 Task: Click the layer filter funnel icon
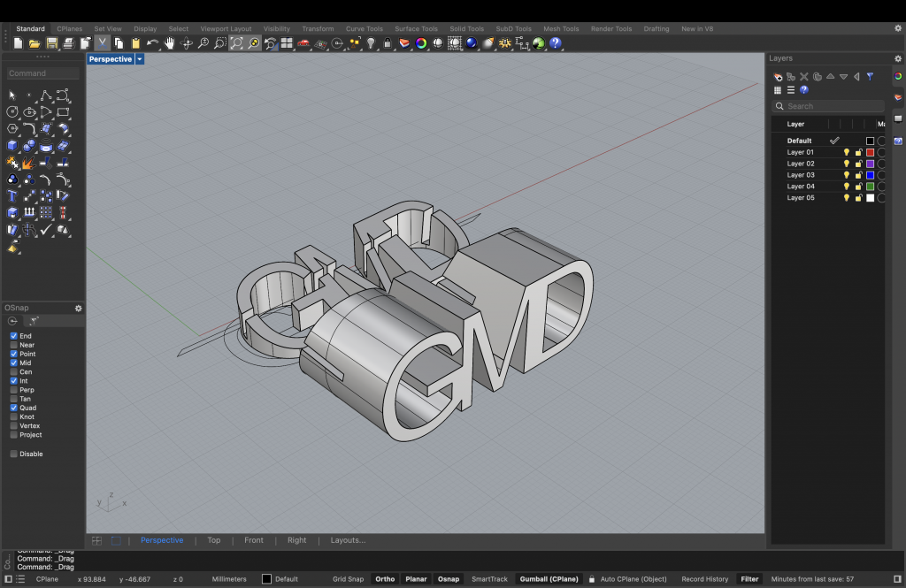[x=870, y=77]
